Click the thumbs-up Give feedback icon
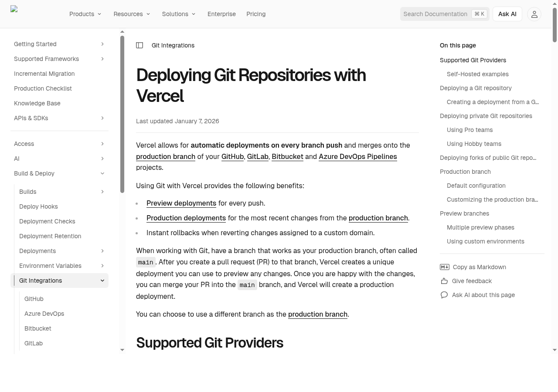Viewport: 558px width, 392px height. [x=444, y=281]
